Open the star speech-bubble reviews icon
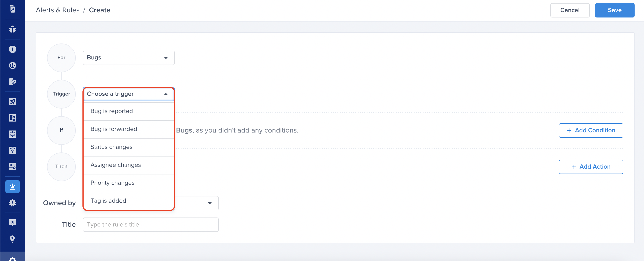The width and height of the screenshot is (644, 261). point(12,223)
